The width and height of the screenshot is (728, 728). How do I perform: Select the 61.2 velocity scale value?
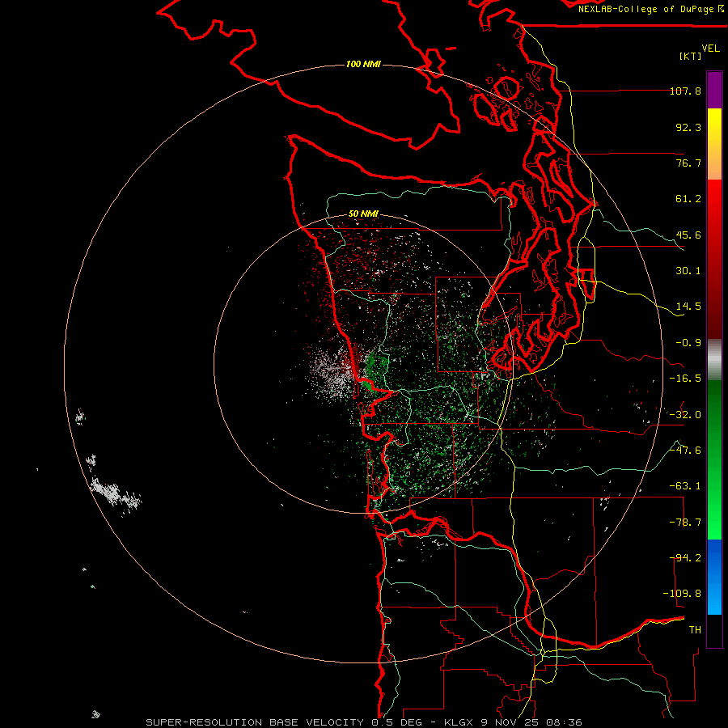[688, 199]
